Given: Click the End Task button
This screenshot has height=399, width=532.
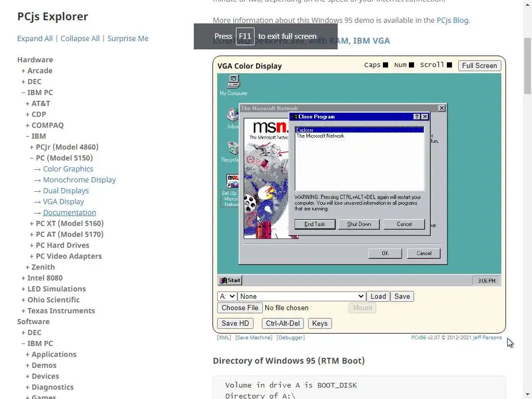Looking at the screenshot, I should (x=315, y=224).
